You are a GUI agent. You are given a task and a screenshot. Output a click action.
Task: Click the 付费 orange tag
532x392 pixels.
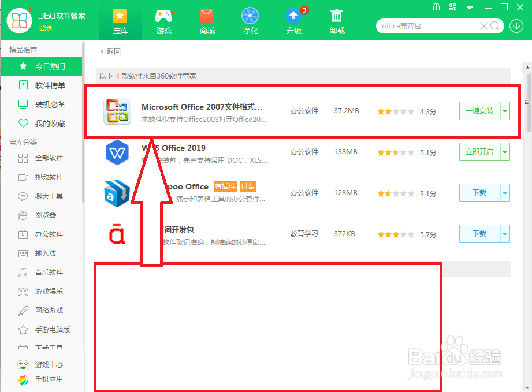248,186
